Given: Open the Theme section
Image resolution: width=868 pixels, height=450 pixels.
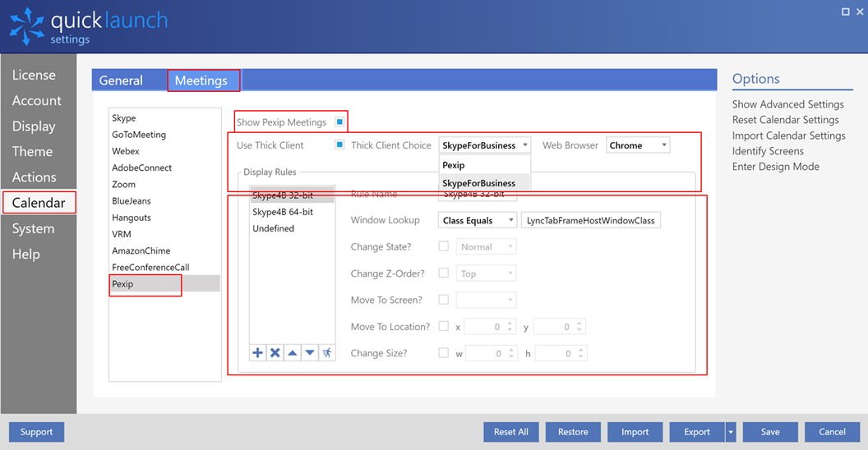Looking at the screenshot, I should point(32,151).
